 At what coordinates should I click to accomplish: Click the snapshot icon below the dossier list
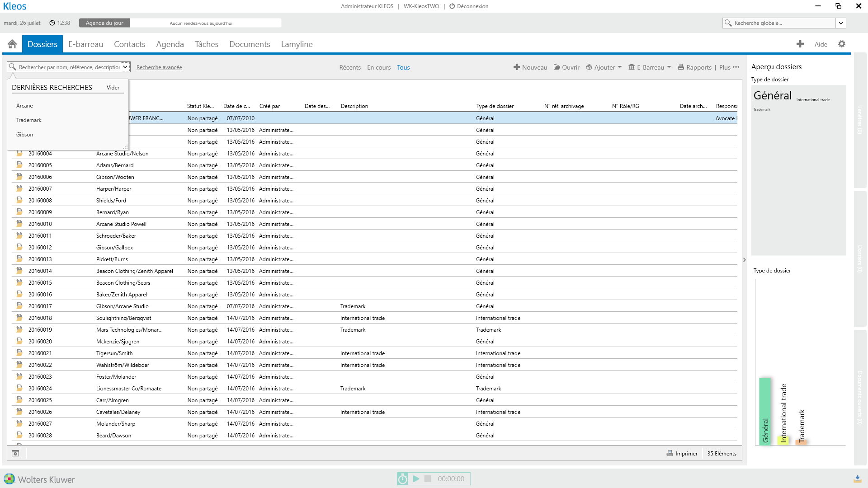(15, 453)
